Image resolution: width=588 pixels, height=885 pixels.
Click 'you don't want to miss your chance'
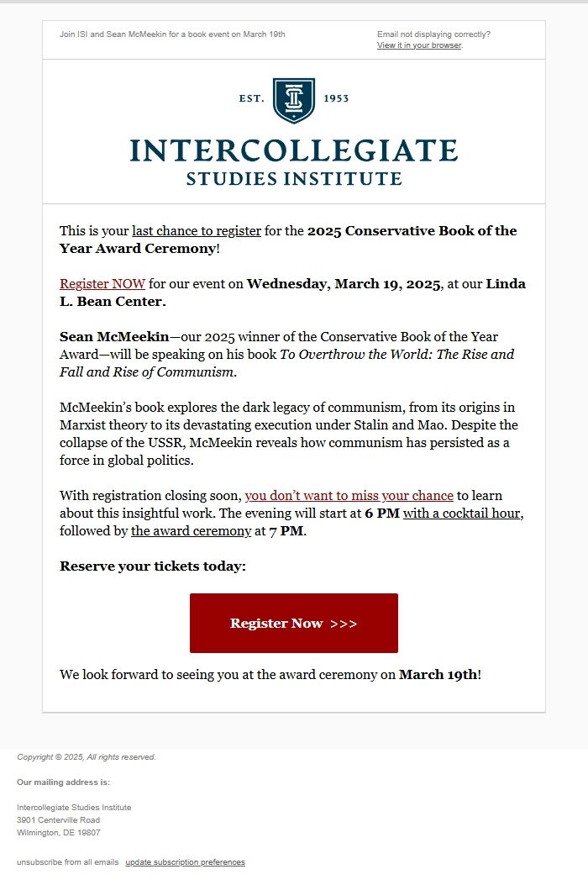pos(348,496)
